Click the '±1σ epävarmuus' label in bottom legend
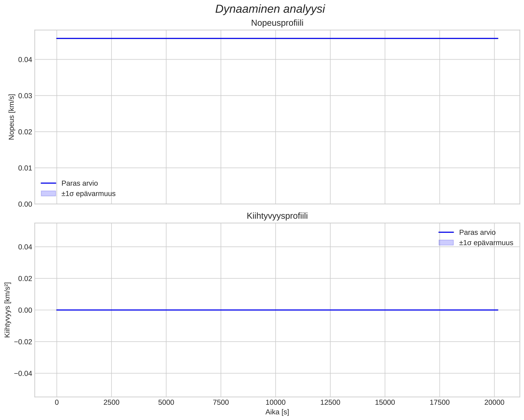The height and width of the screenshot is (420, 524). [x=486, y=243]
